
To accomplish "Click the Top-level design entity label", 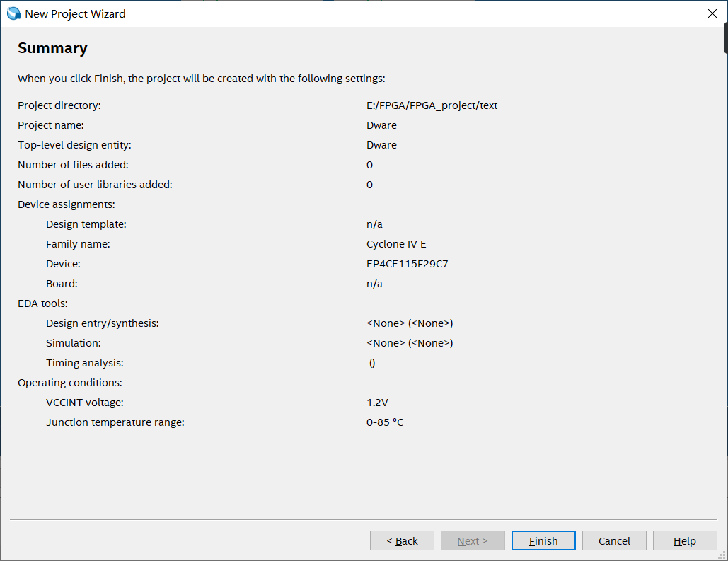I will click(x=74, y=145).
